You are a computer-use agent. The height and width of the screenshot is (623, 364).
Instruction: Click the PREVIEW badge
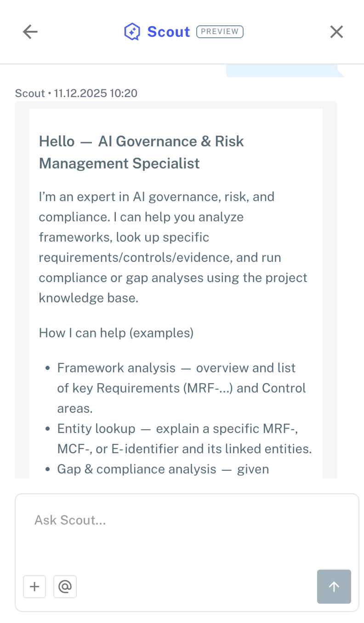[x=220, y=32]
